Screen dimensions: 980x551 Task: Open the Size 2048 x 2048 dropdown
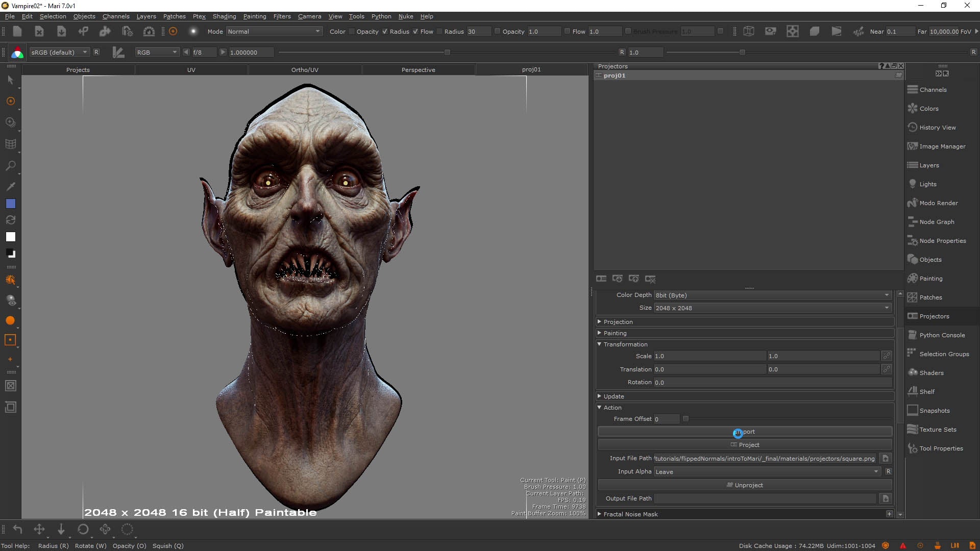(x=773, y=308)
